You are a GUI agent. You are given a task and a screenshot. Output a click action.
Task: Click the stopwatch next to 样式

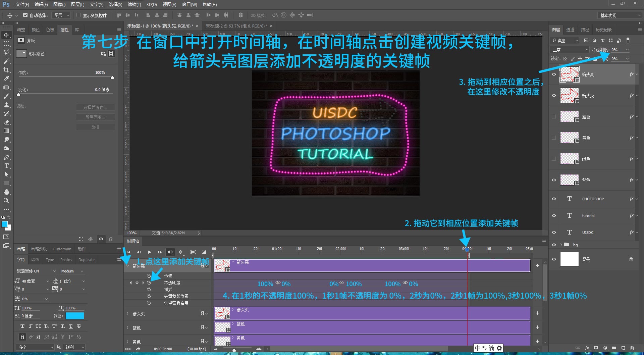149,290
